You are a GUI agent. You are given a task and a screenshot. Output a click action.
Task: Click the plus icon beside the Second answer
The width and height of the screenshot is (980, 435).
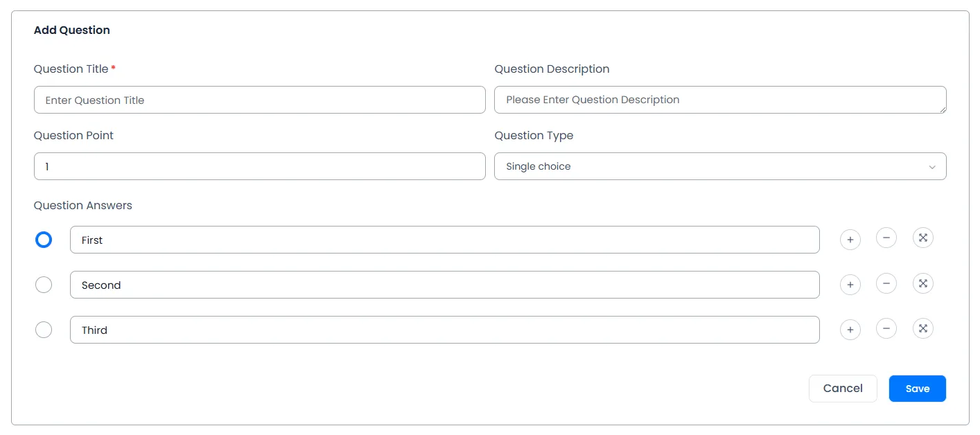pos(850,285)
